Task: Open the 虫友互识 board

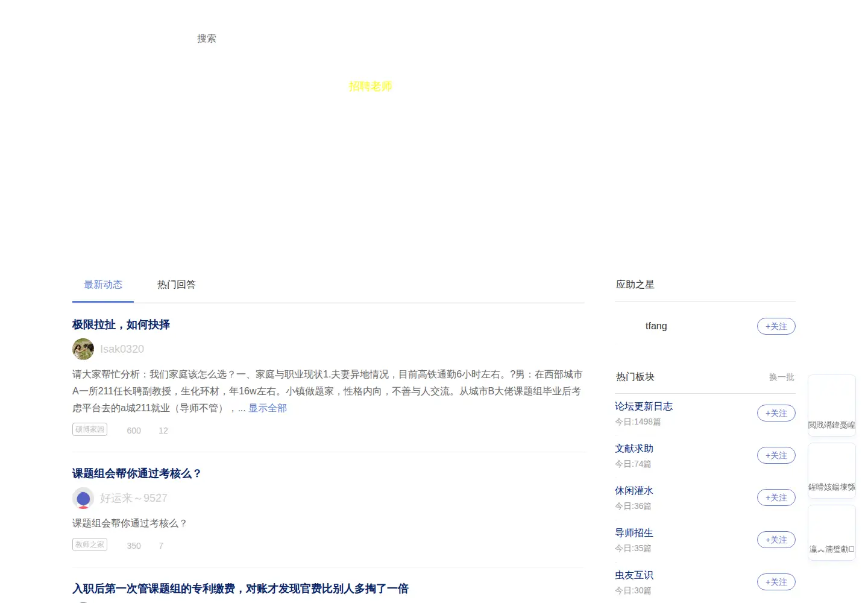Action: point(634,575)
